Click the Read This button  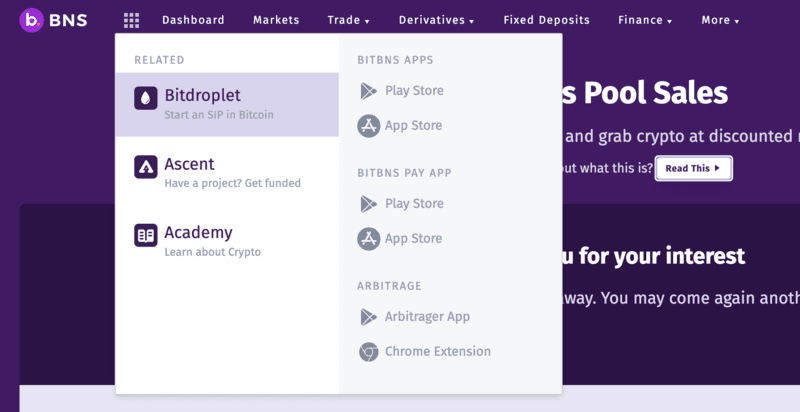pos(693,168)
